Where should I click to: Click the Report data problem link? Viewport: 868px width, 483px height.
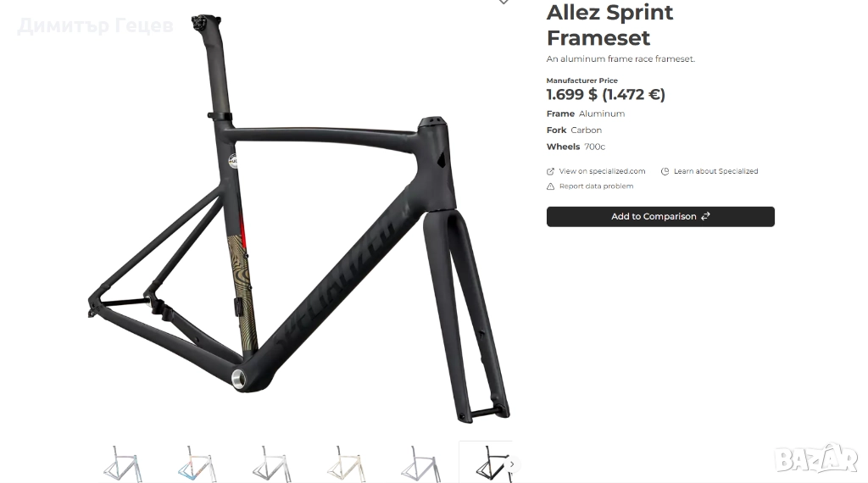[596, 186]
